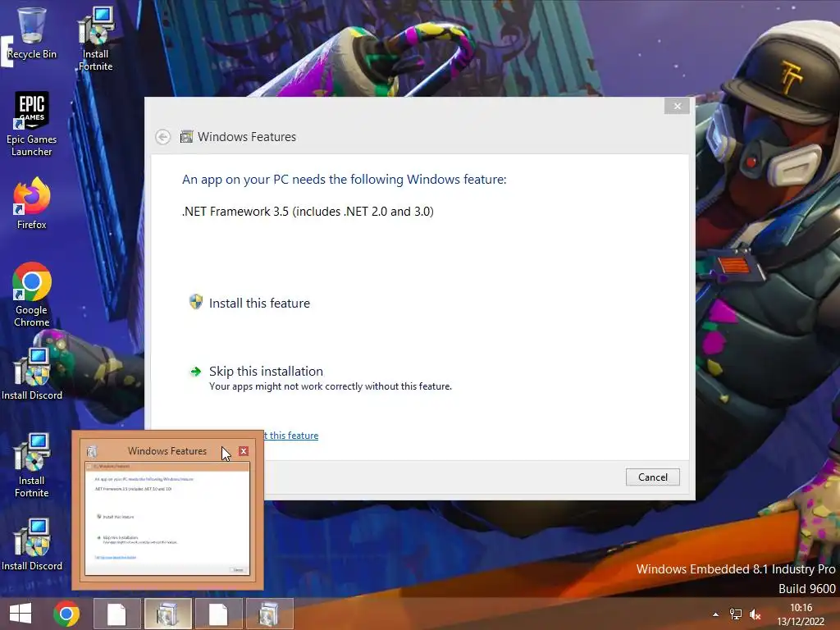The width and height of the screenshot is (840, 630).
Task: Click first blank document taskbar button
Action: pyautogui.click(x=116, y=614)
